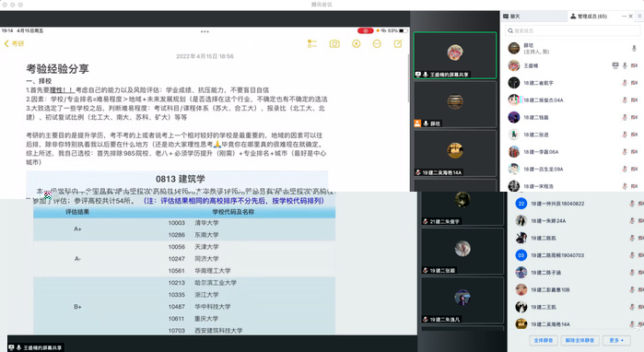
Task: Tap the red screen recording indicator
Action: tap(365, 30)
